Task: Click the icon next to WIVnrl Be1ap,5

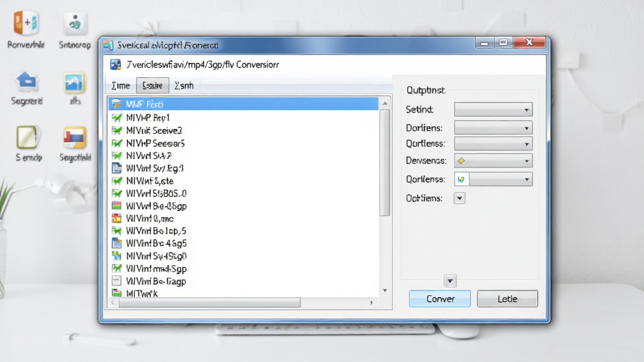Action: tap(116, 231)
